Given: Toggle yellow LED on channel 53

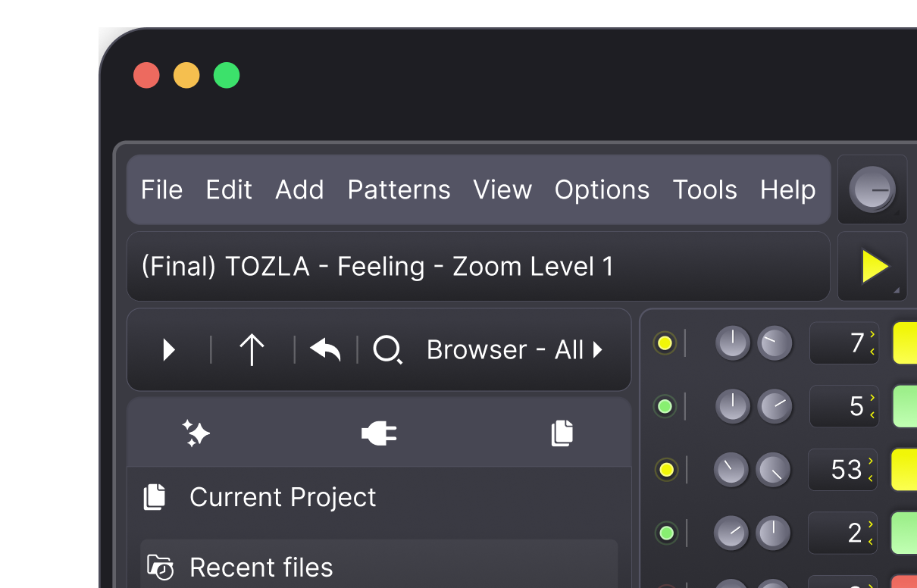Looking at the screenshot, I should [666, 470].
